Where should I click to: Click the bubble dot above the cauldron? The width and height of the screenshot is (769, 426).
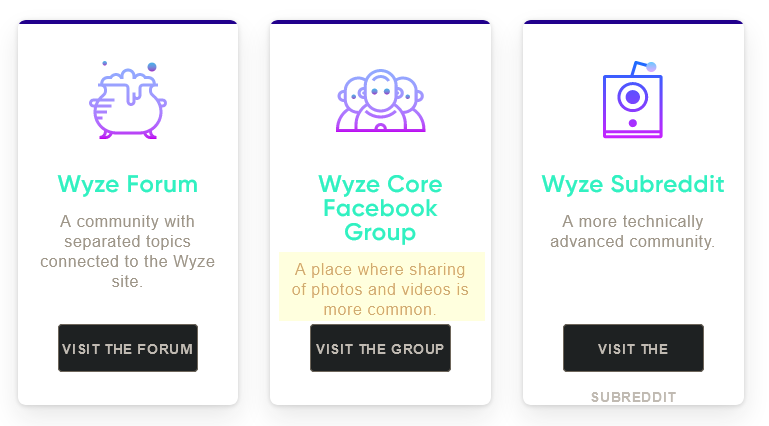(x=152, y=67)
